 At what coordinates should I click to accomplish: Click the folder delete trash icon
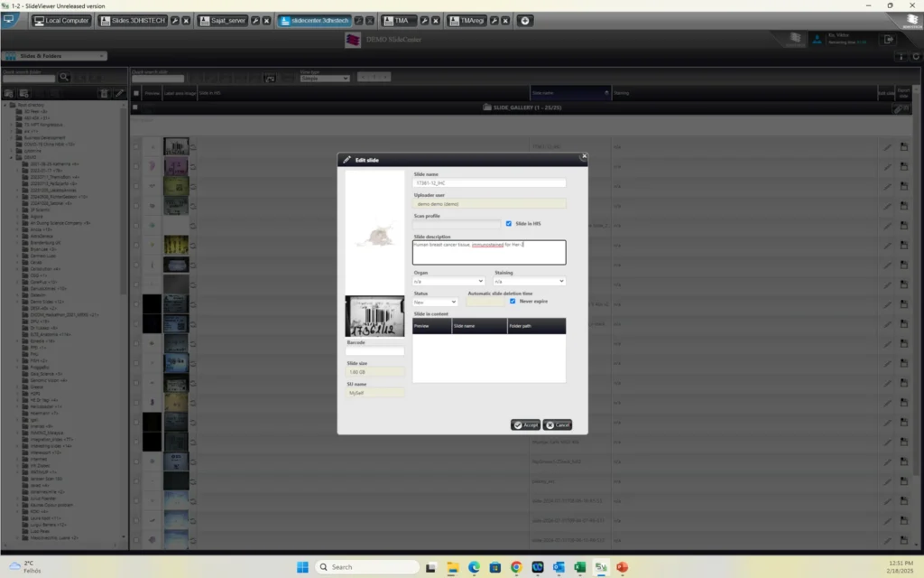point(105,93)
